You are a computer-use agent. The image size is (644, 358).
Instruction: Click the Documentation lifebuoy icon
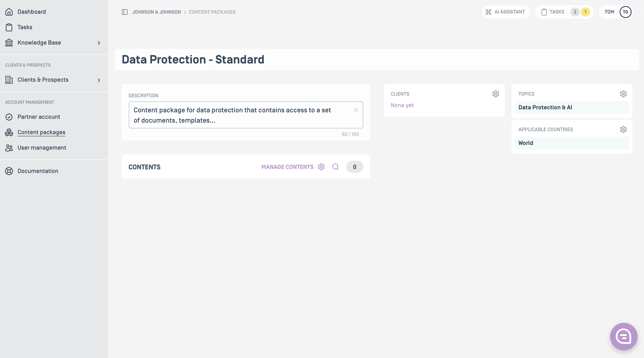pyautogui.click(x=9, y=171)
